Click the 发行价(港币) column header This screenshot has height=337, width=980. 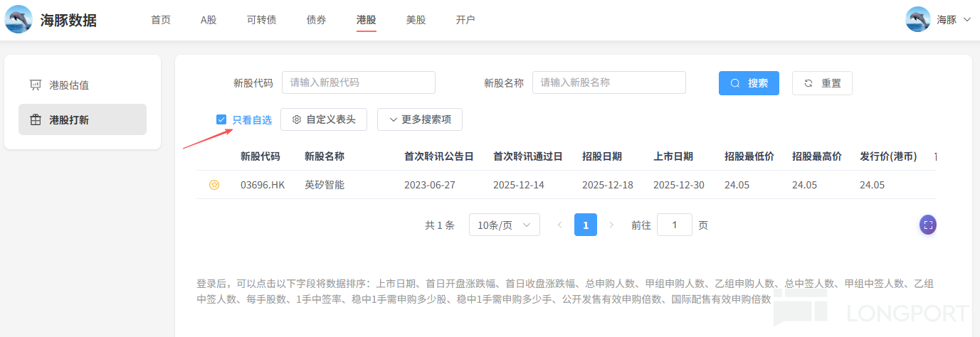[888, 156]
